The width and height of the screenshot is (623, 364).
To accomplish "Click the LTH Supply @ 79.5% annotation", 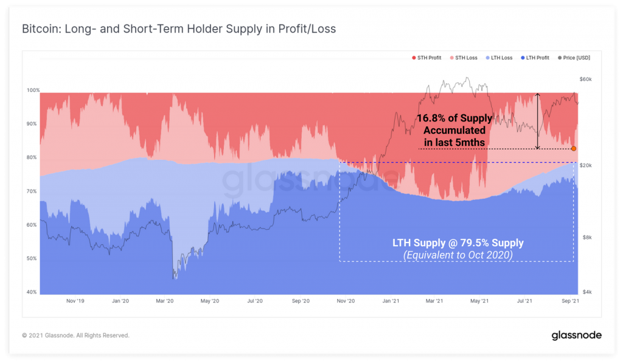I will tap(458, 249).
